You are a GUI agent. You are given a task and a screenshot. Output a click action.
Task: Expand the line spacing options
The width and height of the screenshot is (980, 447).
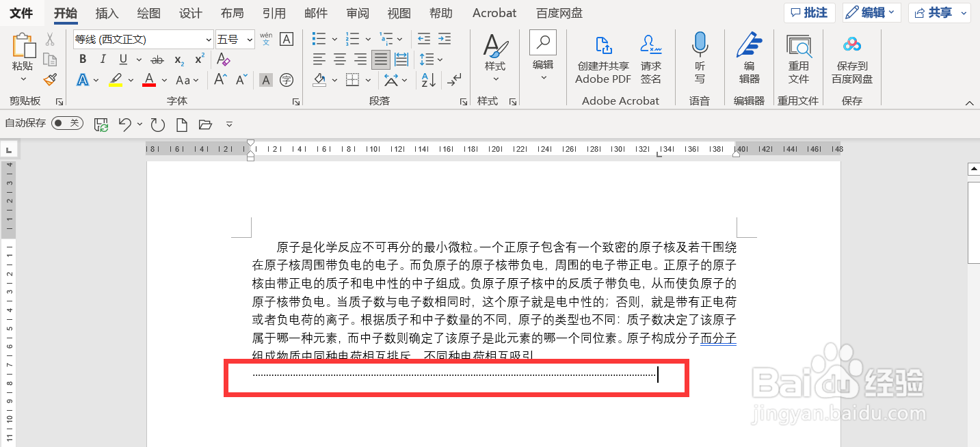pyautogui.click(x=442, y=59)
